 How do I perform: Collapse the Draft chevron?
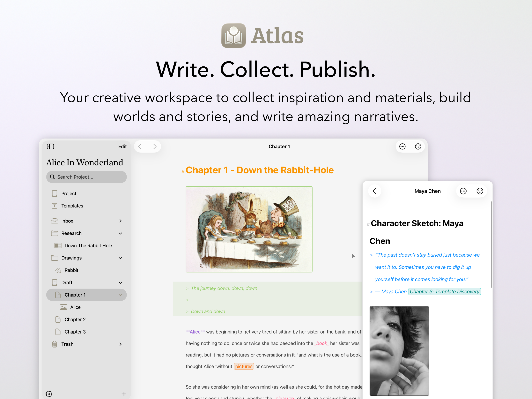coord(121,282)
